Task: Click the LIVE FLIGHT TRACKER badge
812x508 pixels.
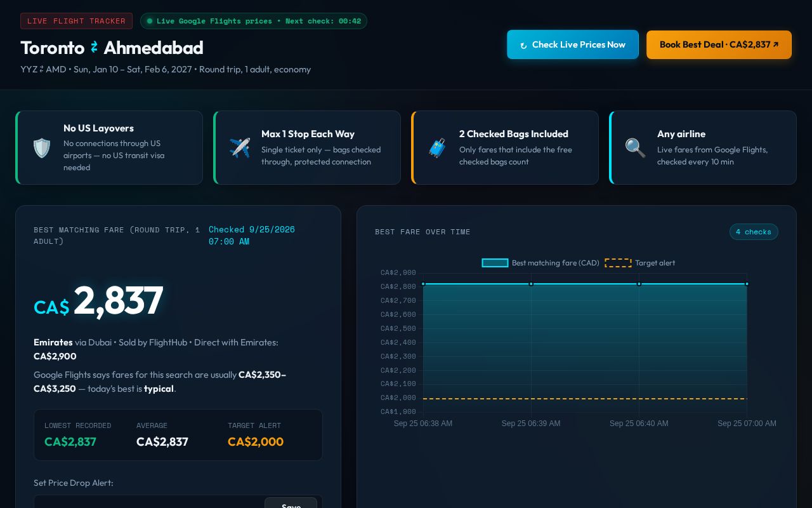Action: point(76,21)
